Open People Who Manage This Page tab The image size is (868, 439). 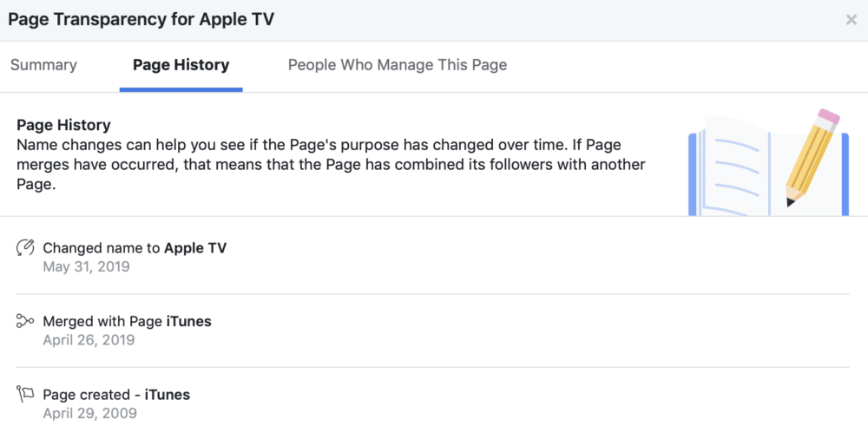[398, 65]
